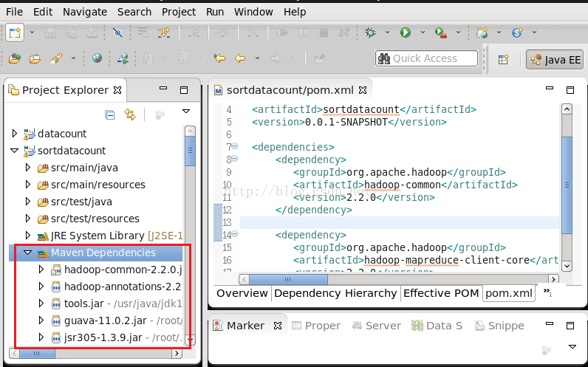Toggle Link with Editor in Project Explorer

point(130,114)
